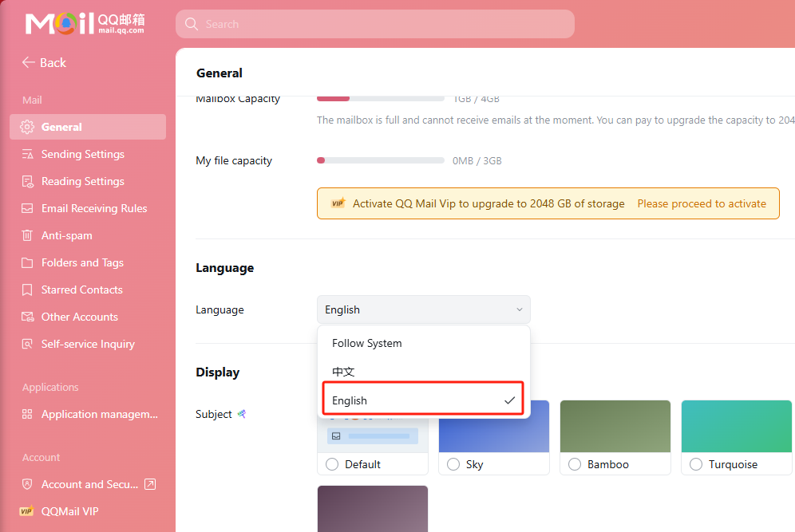Open Other Accounts settings section

coord(80,317)
